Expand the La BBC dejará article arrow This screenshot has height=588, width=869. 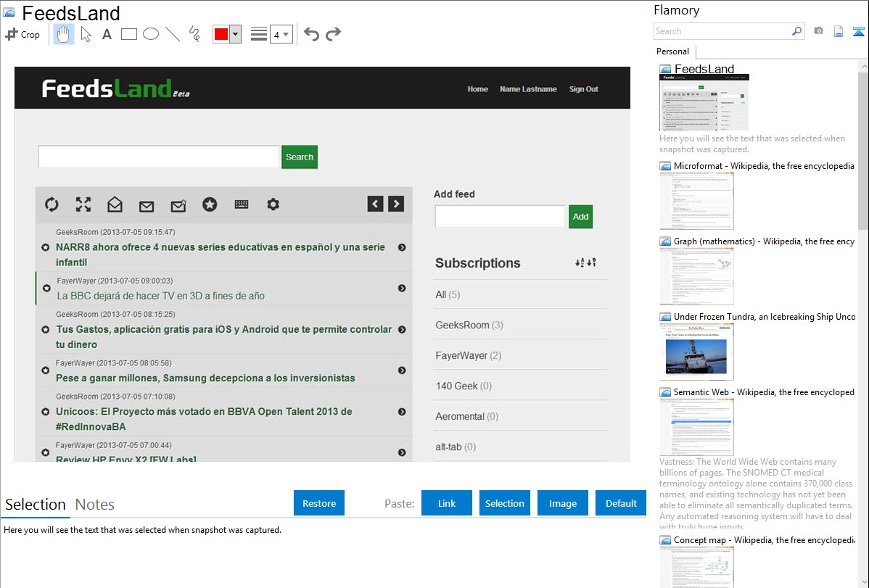click(x=402, y=288)
